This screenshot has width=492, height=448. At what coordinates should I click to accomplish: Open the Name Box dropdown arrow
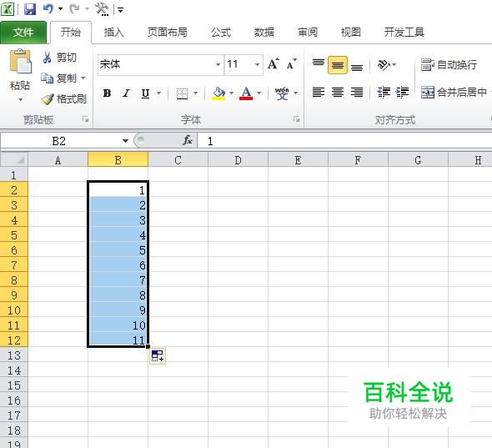coord(126,141)
